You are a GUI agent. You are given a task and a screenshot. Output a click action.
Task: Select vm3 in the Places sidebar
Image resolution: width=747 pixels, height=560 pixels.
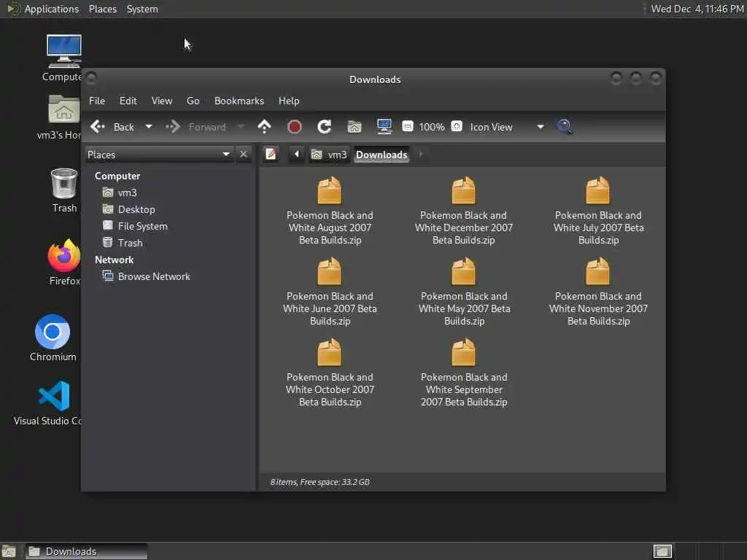pyautogui.click(x=120, y=192)
